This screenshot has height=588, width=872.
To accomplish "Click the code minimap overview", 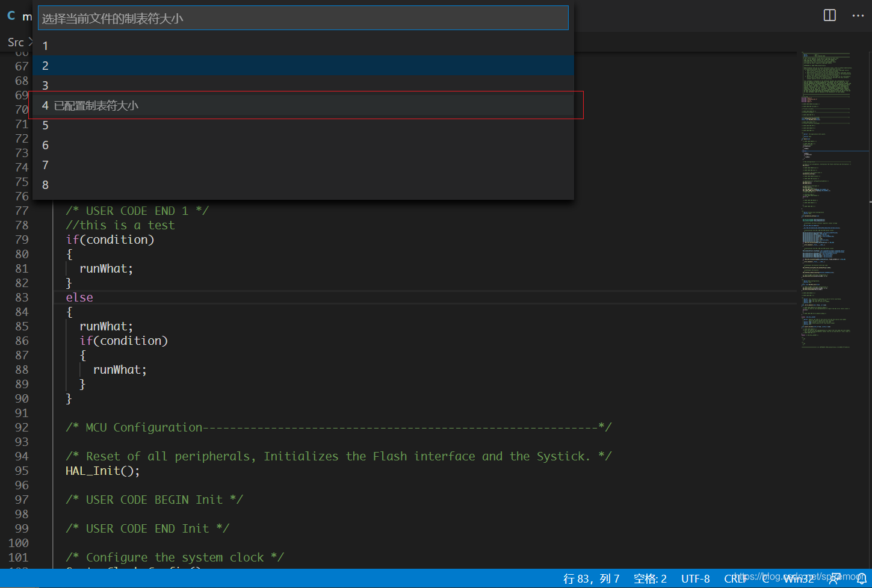I will coord(833,200).
